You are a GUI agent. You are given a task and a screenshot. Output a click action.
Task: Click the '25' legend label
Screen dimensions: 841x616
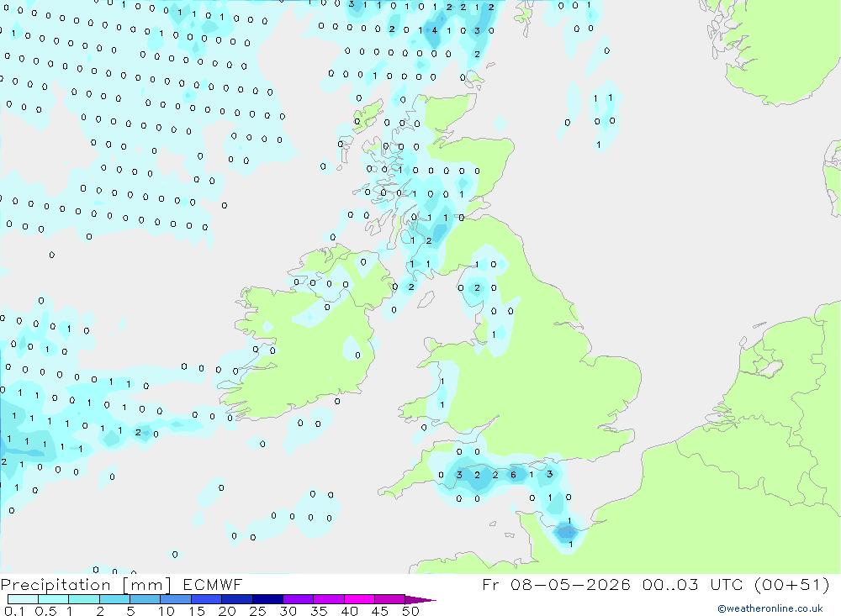257,611
